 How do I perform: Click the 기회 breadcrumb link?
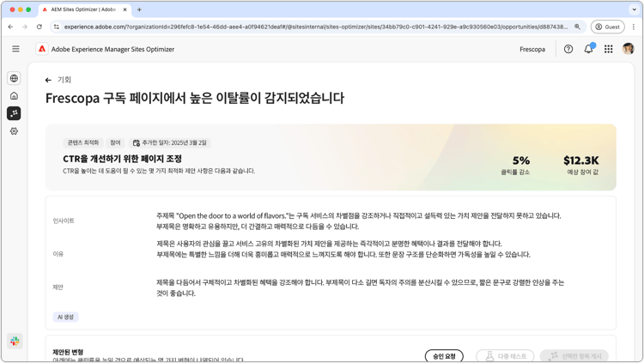64,80
